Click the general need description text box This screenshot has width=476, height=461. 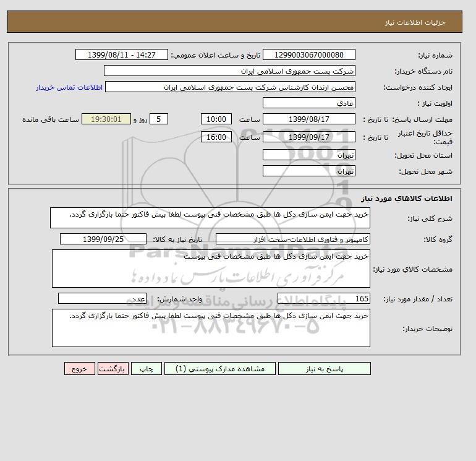[210, 218]
